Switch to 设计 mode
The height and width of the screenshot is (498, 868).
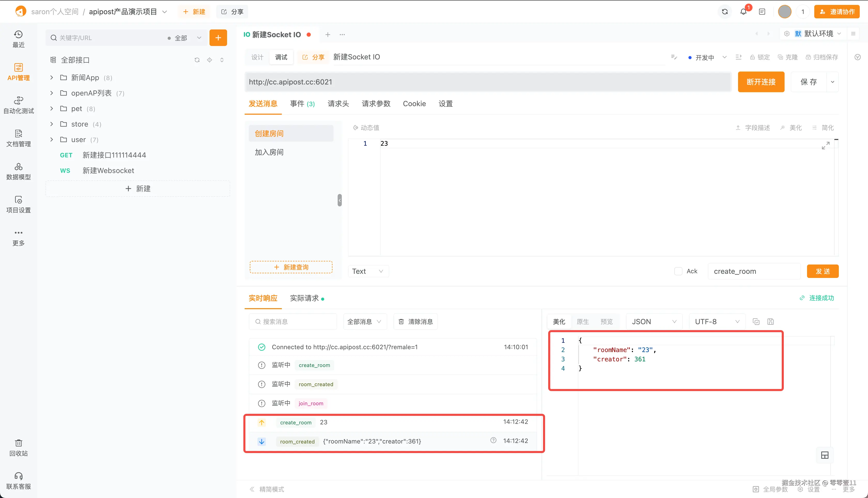click(x=257, y=57)
